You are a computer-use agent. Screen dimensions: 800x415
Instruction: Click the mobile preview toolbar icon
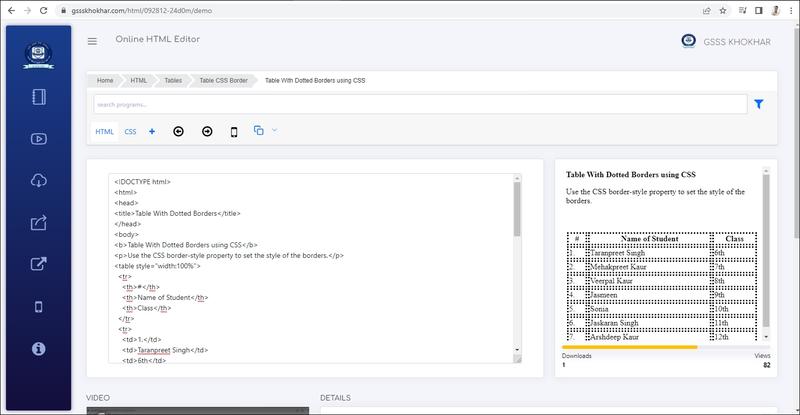pos(234,131)
